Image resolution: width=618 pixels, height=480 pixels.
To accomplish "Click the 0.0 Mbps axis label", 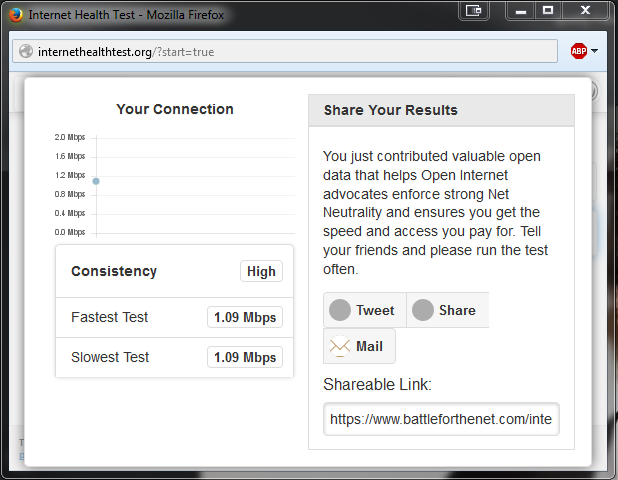I will click(x=70, y=232).
